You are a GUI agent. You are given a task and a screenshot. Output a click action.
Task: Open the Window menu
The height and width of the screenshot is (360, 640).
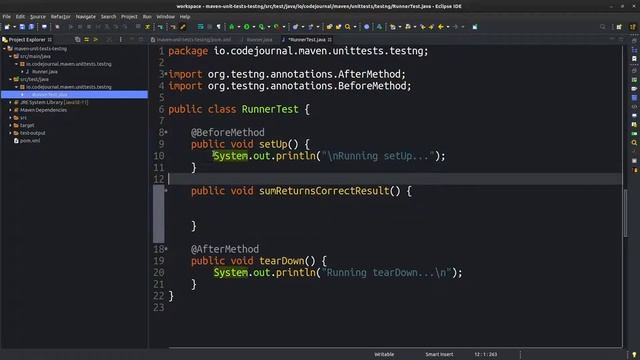[x=166, y=17]
